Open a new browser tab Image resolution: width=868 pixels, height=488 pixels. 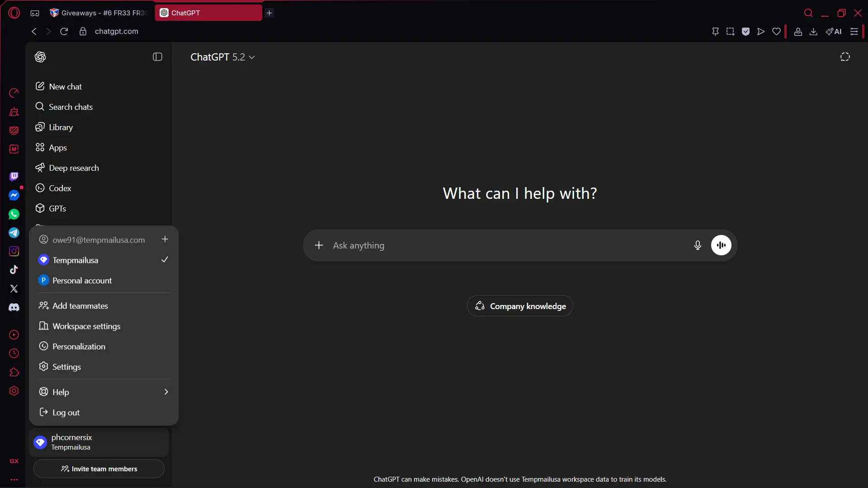[x=269, y=13]
